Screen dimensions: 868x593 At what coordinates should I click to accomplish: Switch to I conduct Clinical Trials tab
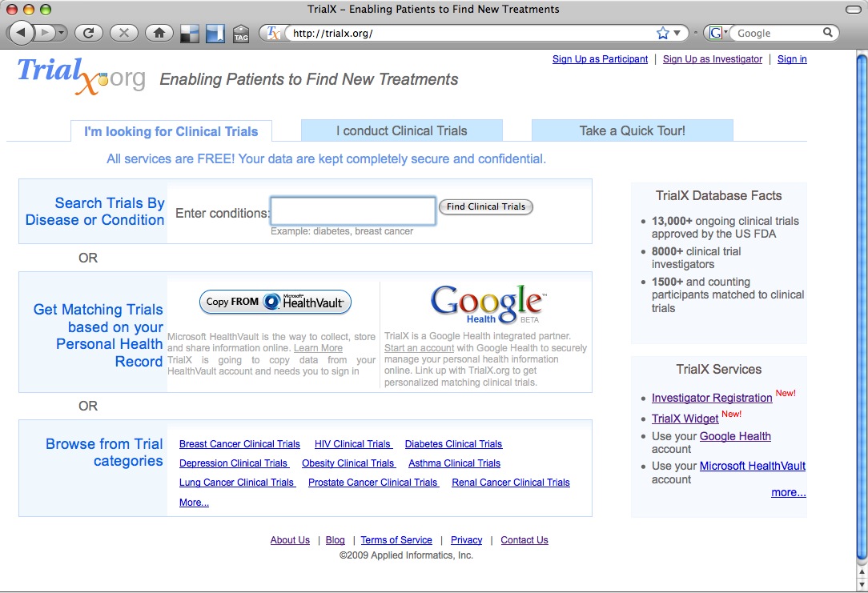402,130
